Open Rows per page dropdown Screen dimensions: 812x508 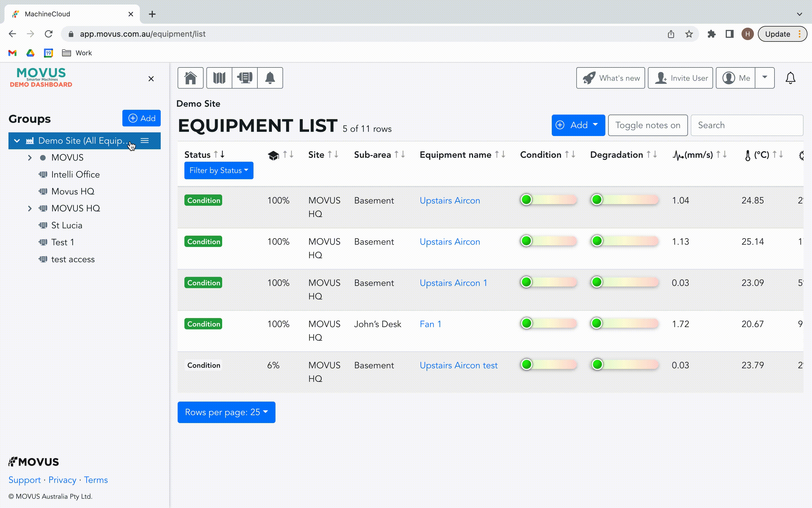coord(226,412)
